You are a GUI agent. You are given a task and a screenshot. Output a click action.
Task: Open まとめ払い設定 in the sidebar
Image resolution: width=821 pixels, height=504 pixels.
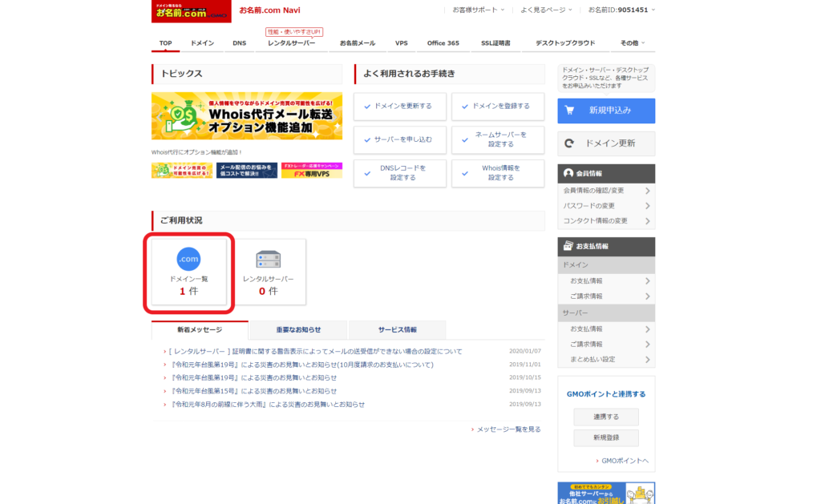(x=606, y=360)
